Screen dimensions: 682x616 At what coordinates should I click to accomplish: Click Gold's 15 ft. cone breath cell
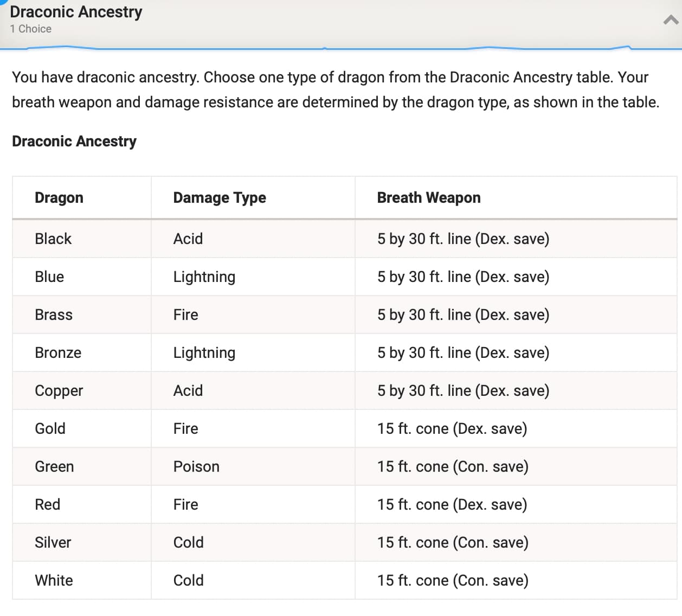(516, 428)
